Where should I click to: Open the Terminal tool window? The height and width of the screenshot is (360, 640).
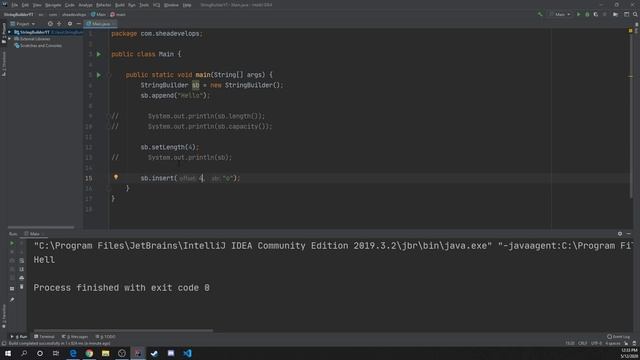44,337
